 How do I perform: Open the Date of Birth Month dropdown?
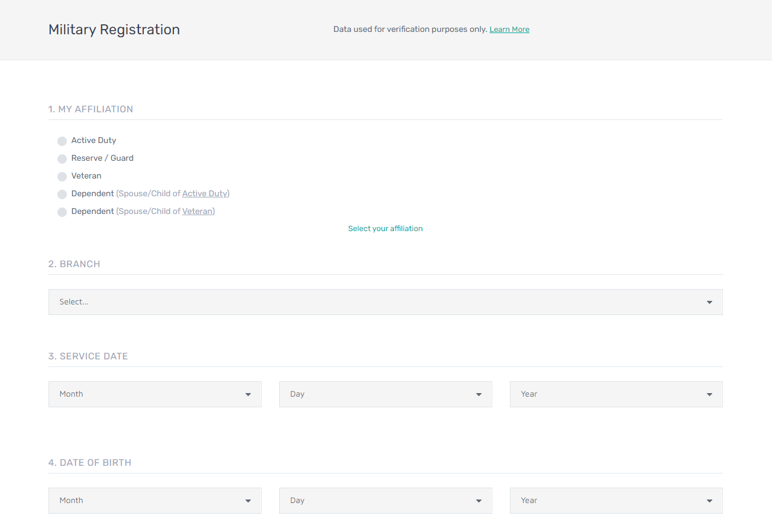point(154,501)
